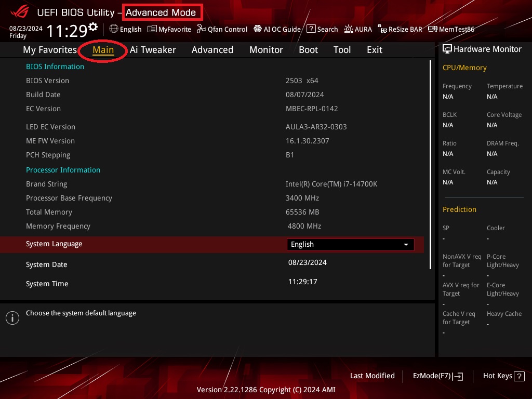Click the Prediction heading in Hardware Monitor
The image size is (532, 399).
(x=459, y=210)
